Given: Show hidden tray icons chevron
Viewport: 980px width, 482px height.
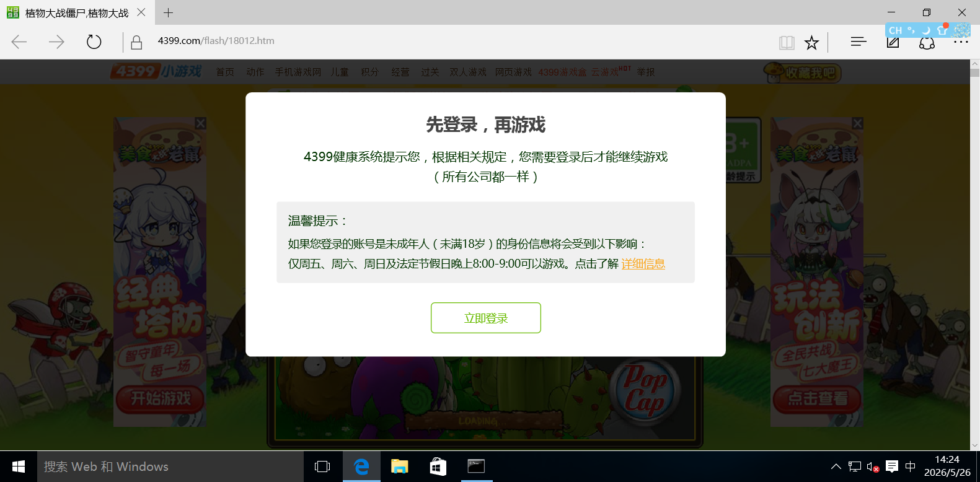Looking at the screenshot, I should (836, 467).
